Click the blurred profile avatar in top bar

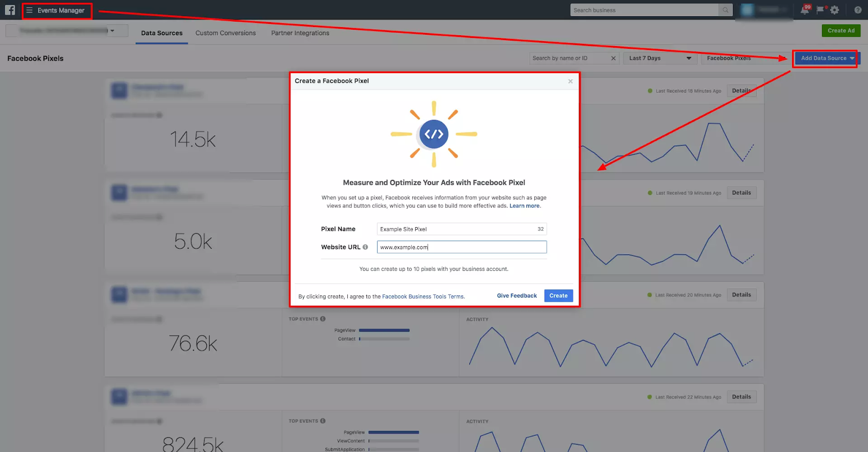pos(747,10)
